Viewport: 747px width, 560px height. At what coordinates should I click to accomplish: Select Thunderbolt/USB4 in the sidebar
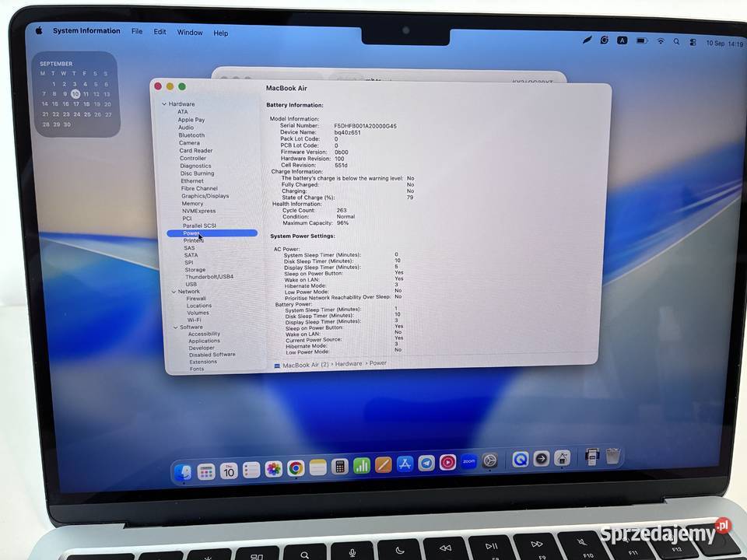(209, 277)
